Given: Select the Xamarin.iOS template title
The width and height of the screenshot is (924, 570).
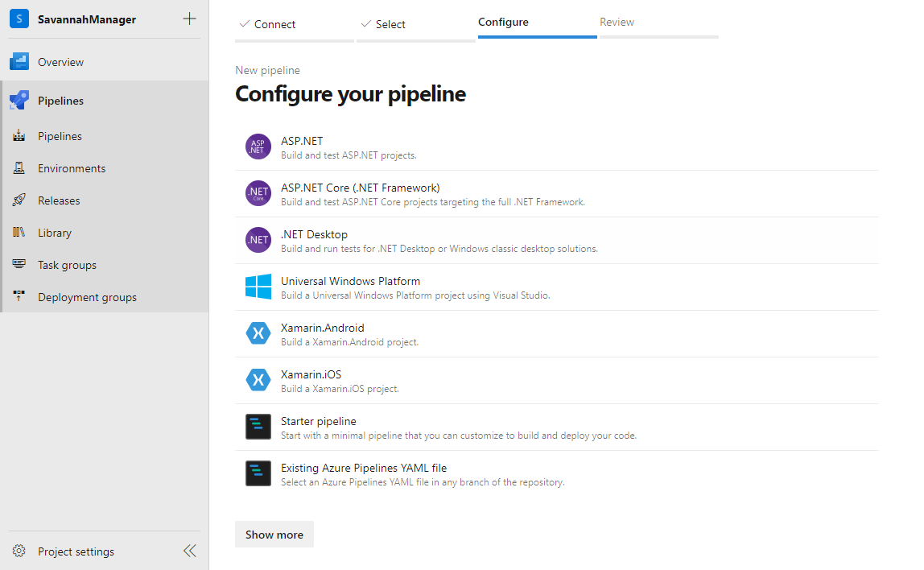Looking at the screenshot, I should coord(311,374).
